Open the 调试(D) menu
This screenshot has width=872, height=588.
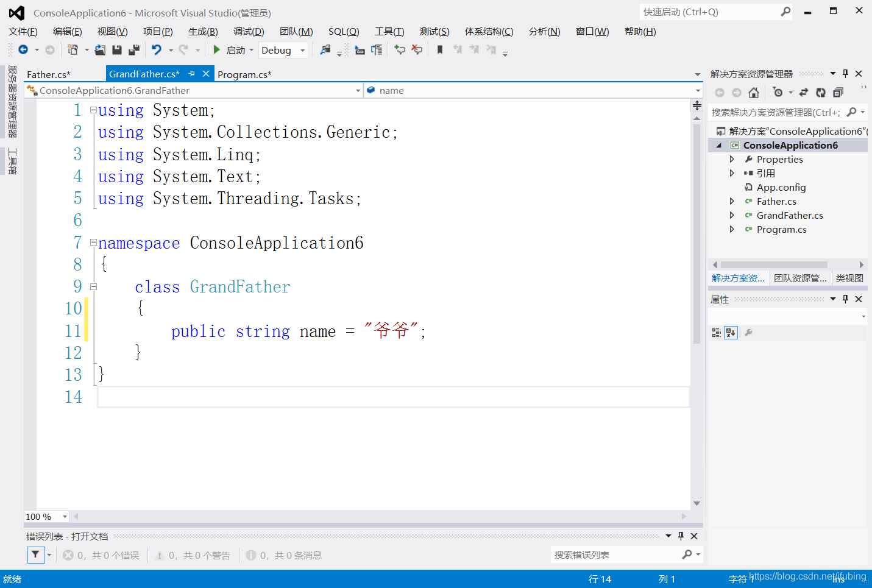[249, 32]
